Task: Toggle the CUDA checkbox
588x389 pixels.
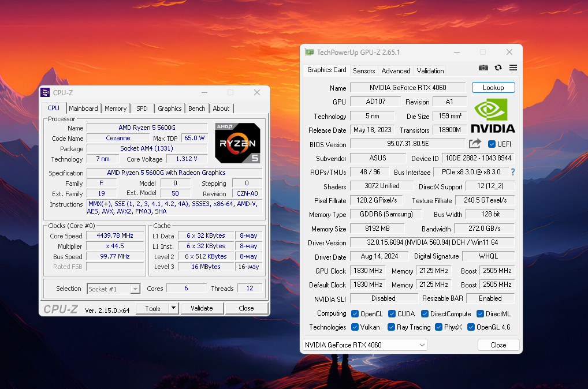Action: click(x=392, y=313)
